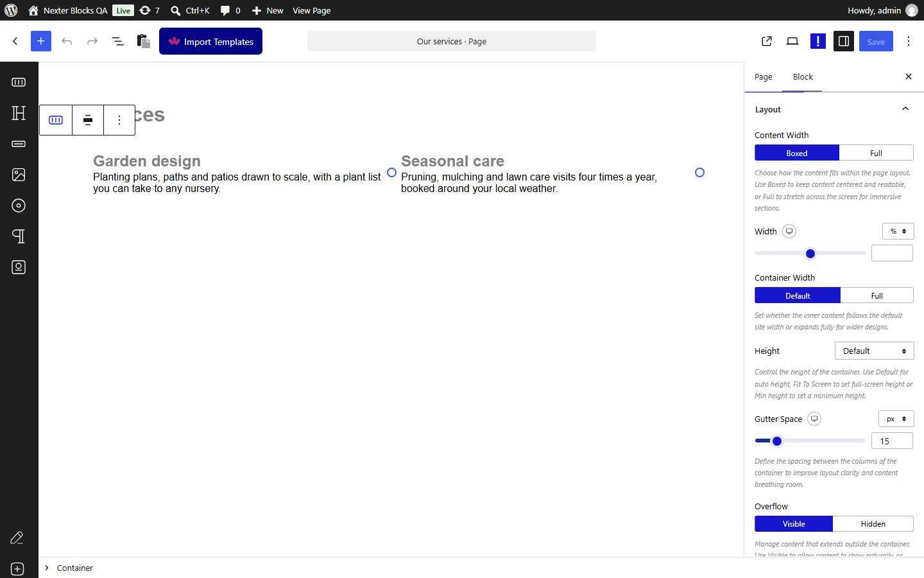Click the Our services · Page title bar
924x578 pixels.
(452, 41)
